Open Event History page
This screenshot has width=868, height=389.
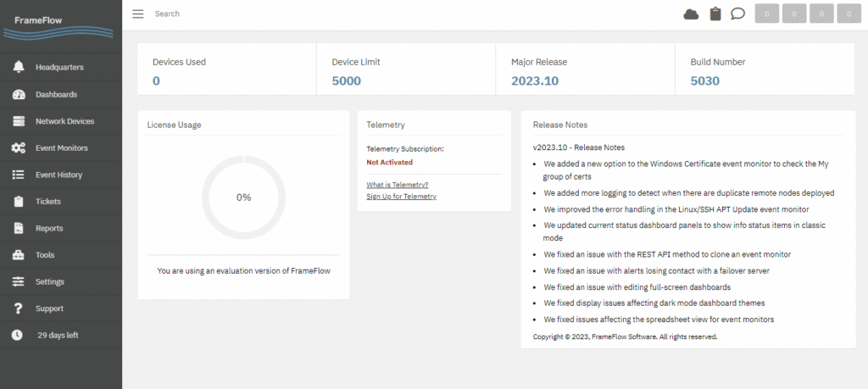pyautogui.click(x=58, y=175)
